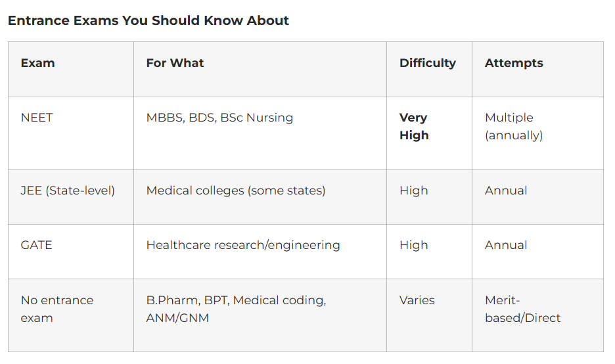The height and width of the screenshot is (364, 615).
Task: Select the 'Exam' column header
Action: [x=38, y=63]
